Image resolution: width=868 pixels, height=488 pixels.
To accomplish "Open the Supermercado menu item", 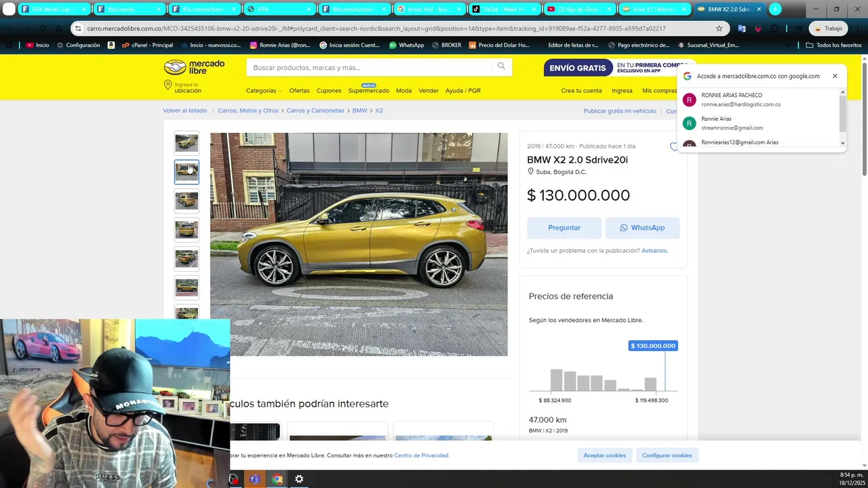I will pyautogui.click(x=368, y=91).
